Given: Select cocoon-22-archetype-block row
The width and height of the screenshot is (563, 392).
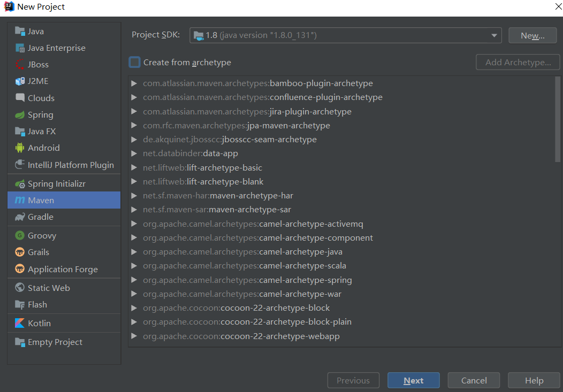Looking at the screenshot, I should (341, 308).
